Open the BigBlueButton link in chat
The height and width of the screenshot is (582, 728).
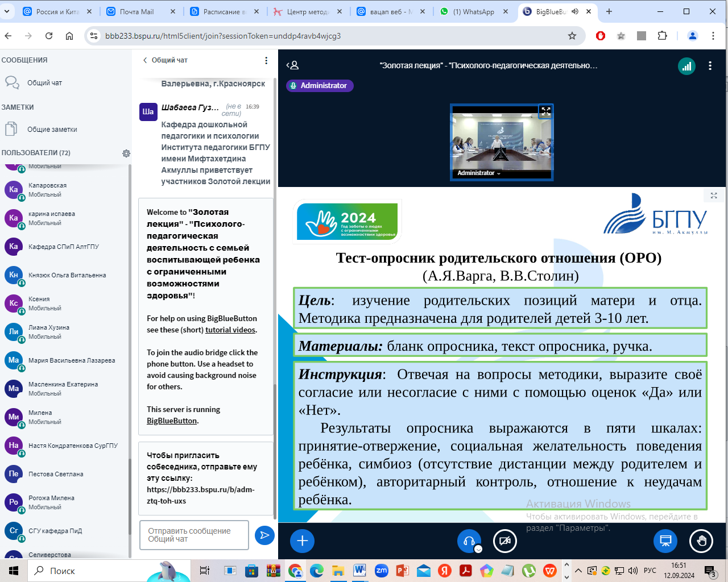[172, 421]
